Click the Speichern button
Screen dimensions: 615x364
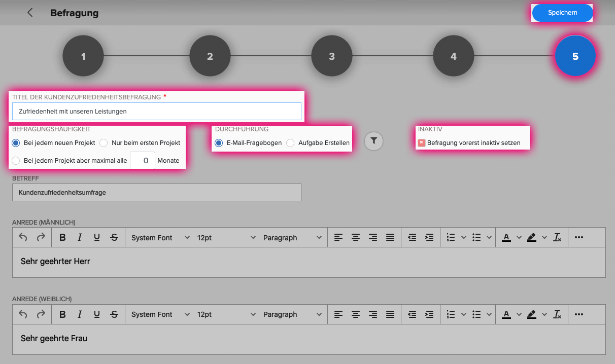click(x=562, y=13)
